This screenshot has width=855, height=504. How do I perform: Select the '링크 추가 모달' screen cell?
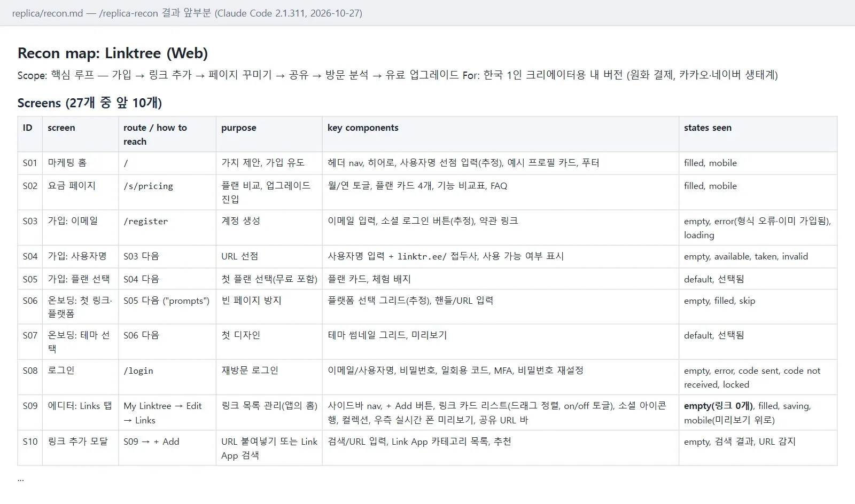point(81,448)
